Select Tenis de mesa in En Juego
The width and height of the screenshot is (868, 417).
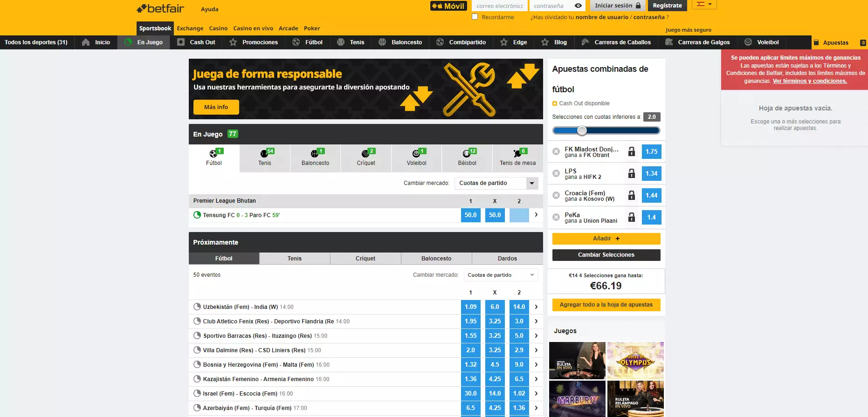pyautogui.click(x=518, y=158)
